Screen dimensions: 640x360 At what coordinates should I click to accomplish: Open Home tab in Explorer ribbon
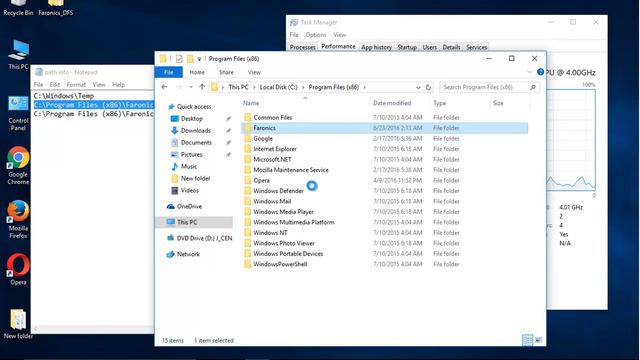coord(197,72)
